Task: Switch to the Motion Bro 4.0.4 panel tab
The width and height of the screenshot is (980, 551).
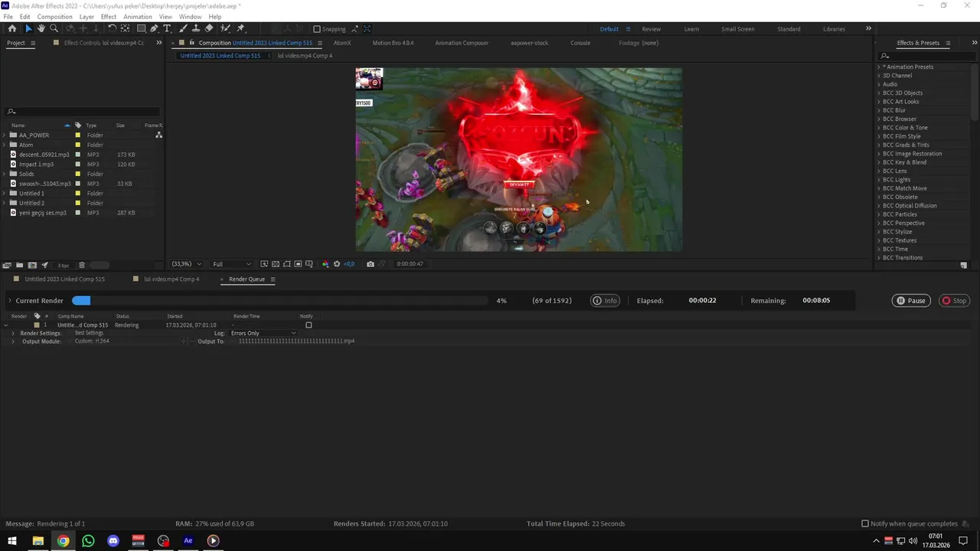Action: (393, 43)
